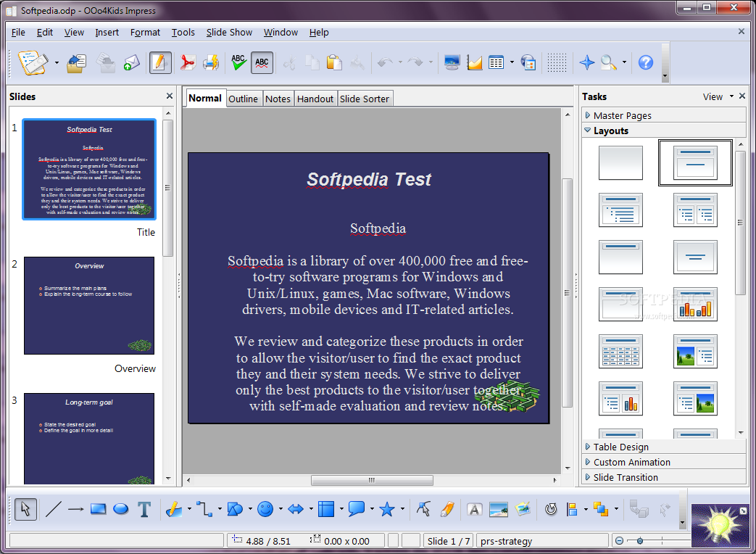Viewport: 756px width, 554px height.
Task: Close the Tasks panel
Action: coord(742,96)
